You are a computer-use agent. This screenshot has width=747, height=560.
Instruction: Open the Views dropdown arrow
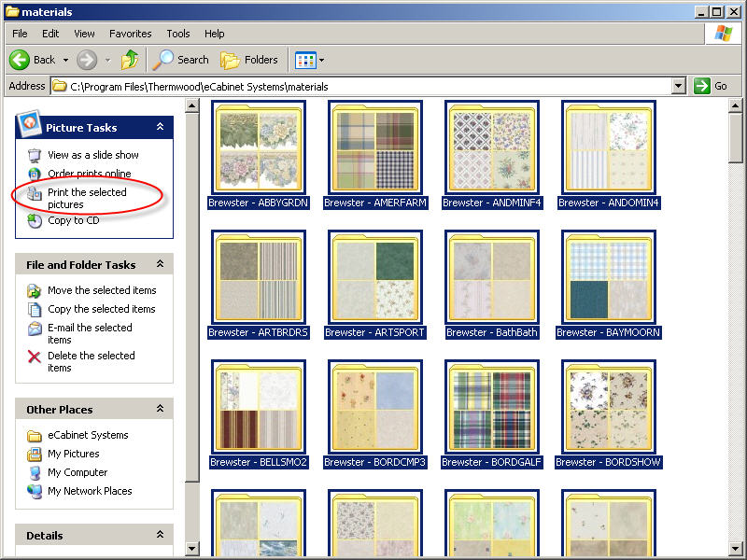click(x=321, y=60)
